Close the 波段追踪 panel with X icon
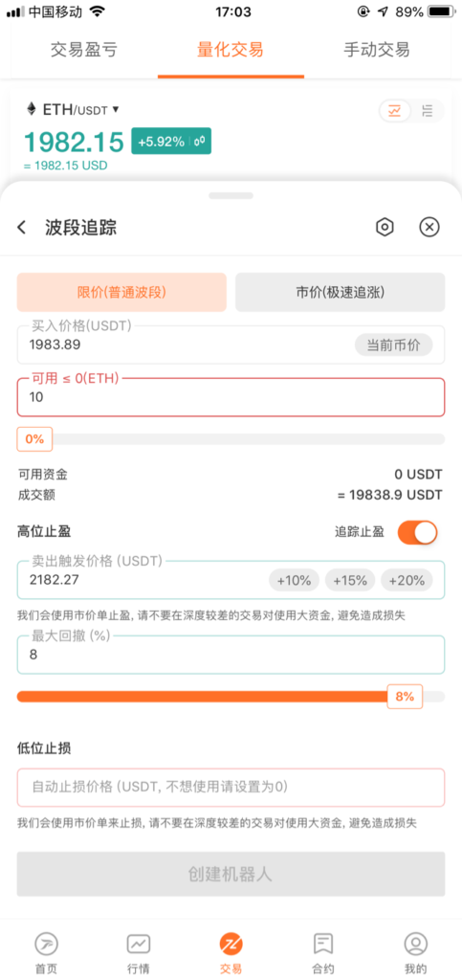The image size is (462, 980). click(429, 227)
